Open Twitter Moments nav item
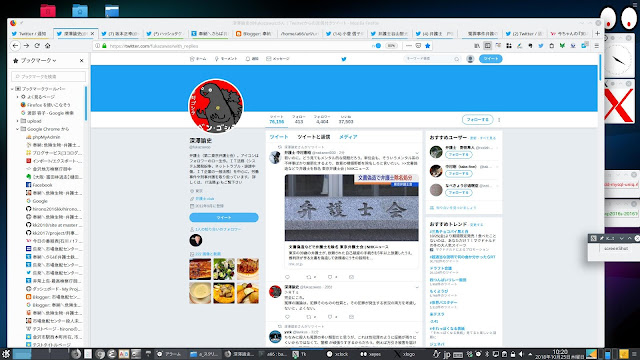The width and height of the screenshot is (640, 360). (226, 59)
